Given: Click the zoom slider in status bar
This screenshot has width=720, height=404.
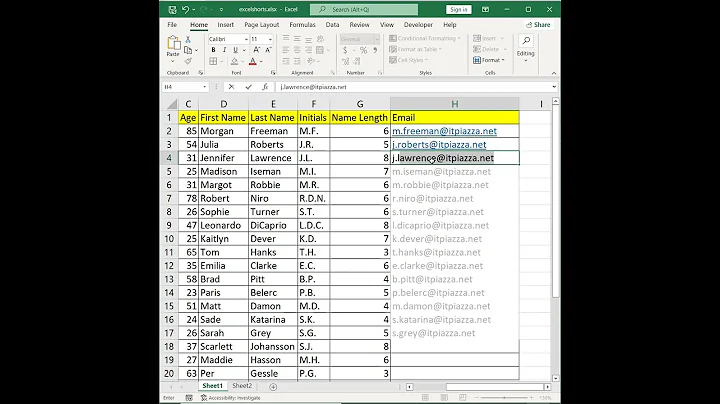Looking at the screenshot, I should (x=504, y=398).
